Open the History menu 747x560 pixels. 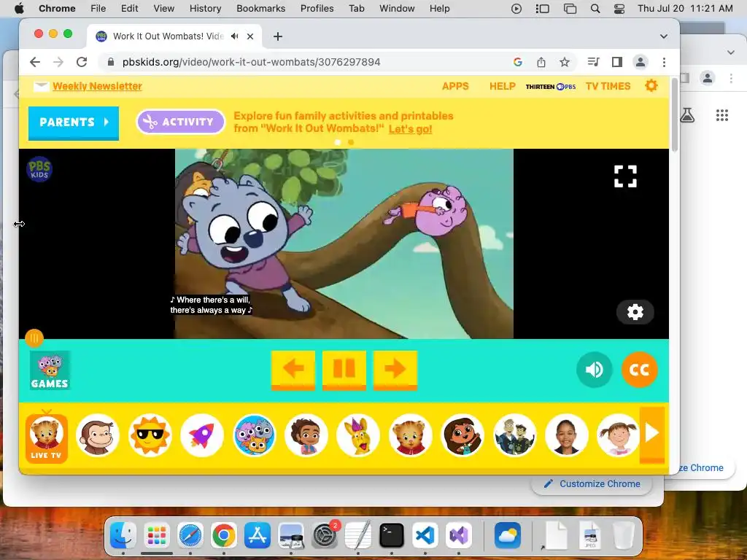click(x=205, y=9)
